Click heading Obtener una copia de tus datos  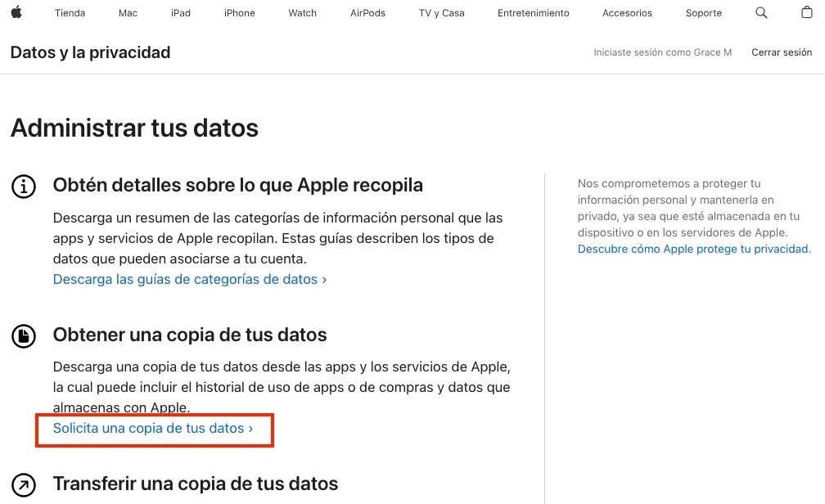(190, 335)
